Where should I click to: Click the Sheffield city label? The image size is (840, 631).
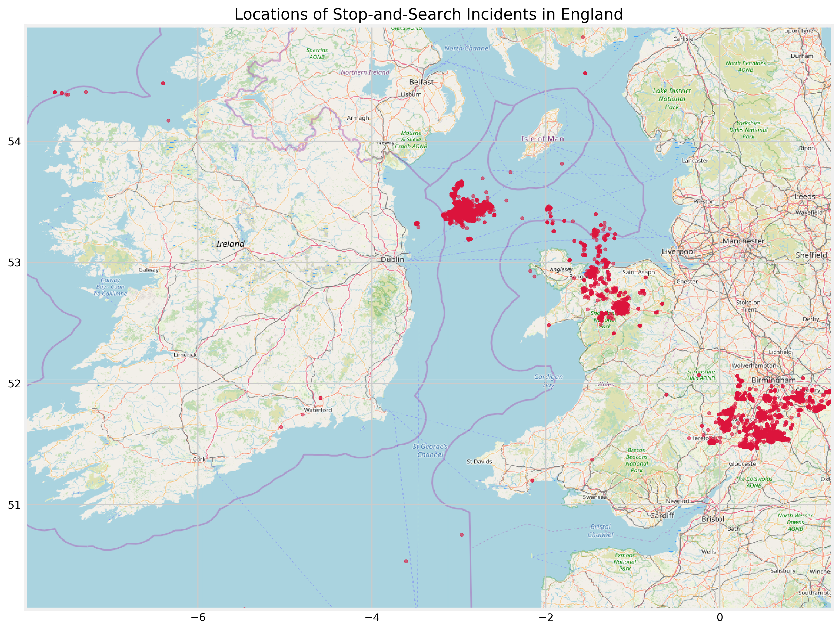[811, 255]
